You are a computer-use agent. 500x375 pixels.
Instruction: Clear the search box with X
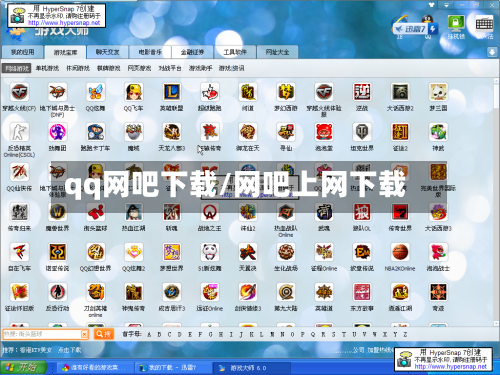point(85,334)
